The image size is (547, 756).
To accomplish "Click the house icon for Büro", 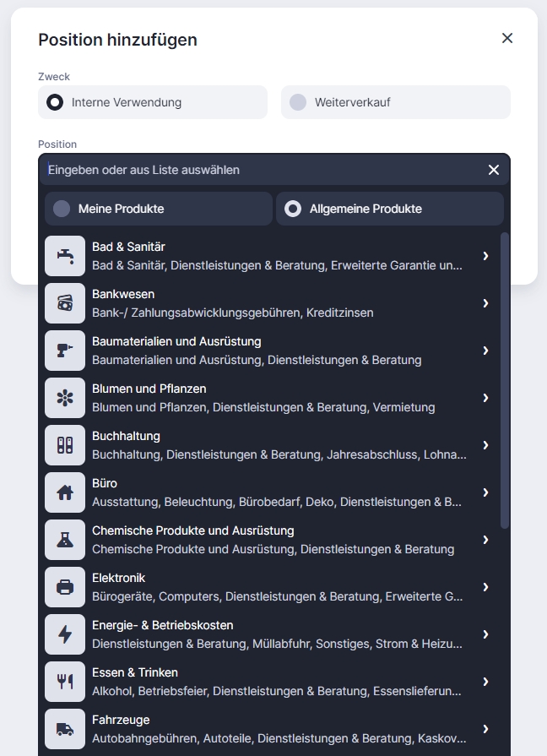I will point(65,492).
